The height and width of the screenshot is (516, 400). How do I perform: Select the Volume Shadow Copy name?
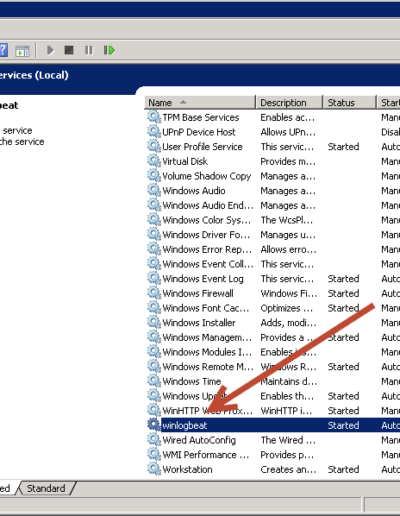(x=207, y=176)
